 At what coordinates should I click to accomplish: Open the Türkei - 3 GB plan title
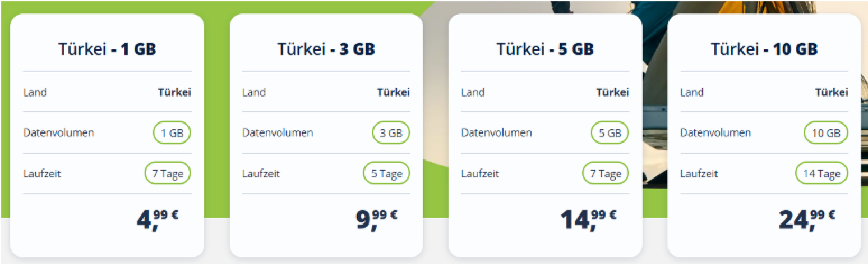click(326, 49)
